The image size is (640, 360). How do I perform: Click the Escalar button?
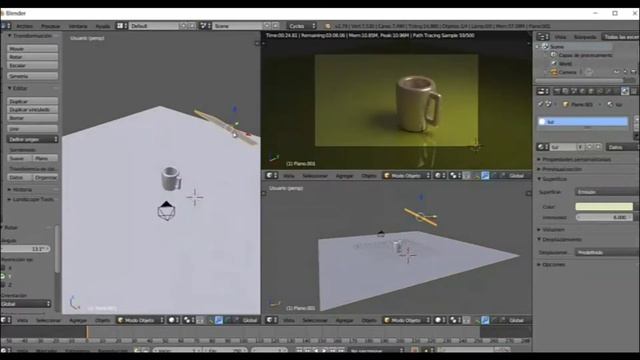point(32,65)
